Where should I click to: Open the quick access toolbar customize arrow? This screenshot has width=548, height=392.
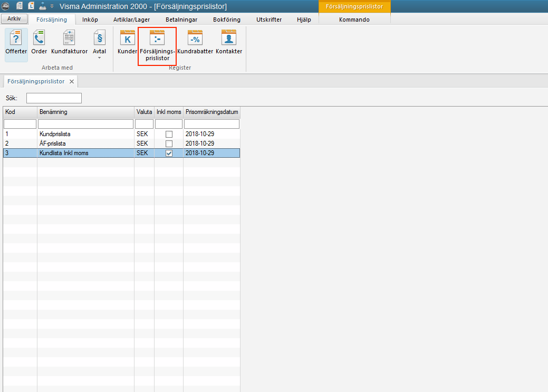point(52,6)
